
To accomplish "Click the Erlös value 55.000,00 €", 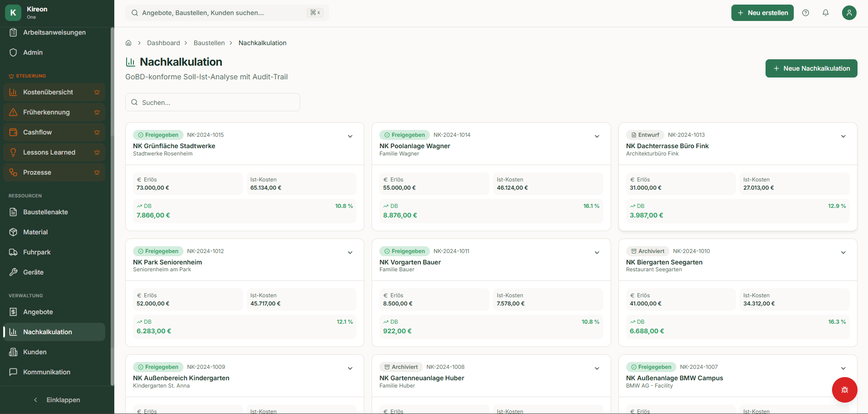I will pyautogui.click(x=399, y=188).
